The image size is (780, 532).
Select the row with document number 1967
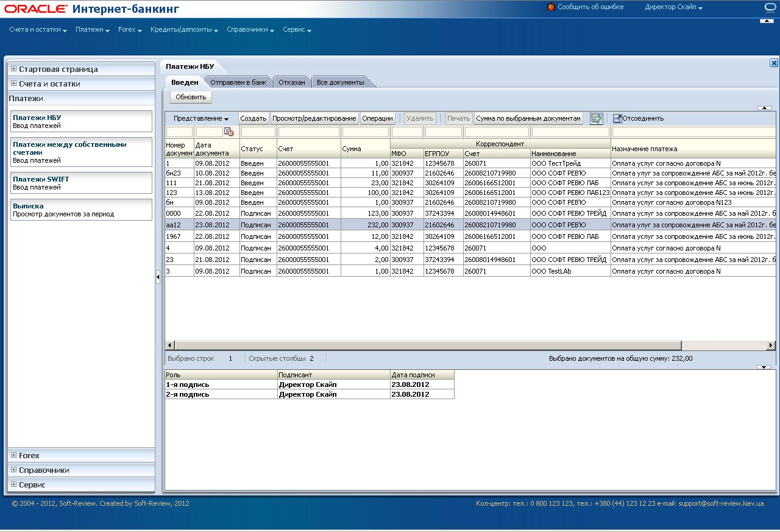point(470,236)
